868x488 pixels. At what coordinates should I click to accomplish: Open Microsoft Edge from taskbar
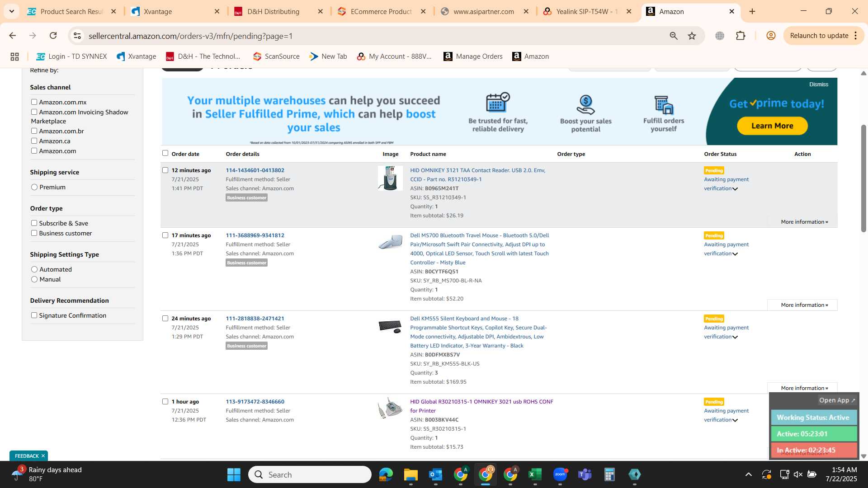pyautogui.click(x=386, y=474)
